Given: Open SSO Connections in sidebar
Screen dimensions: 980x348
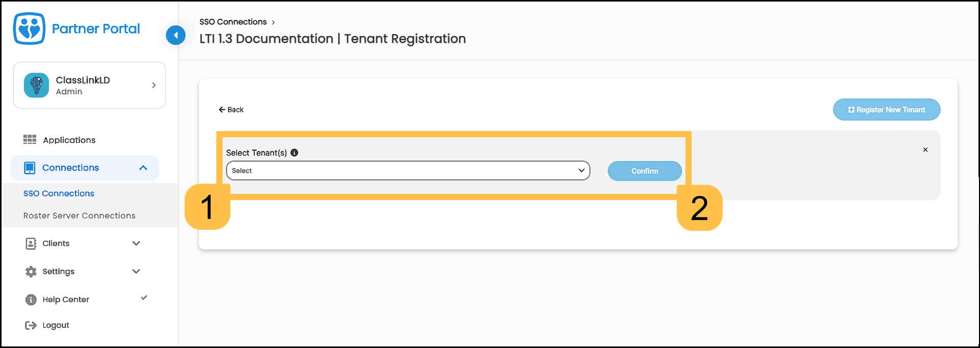Looking at the screenshot, I should point(59,193).
